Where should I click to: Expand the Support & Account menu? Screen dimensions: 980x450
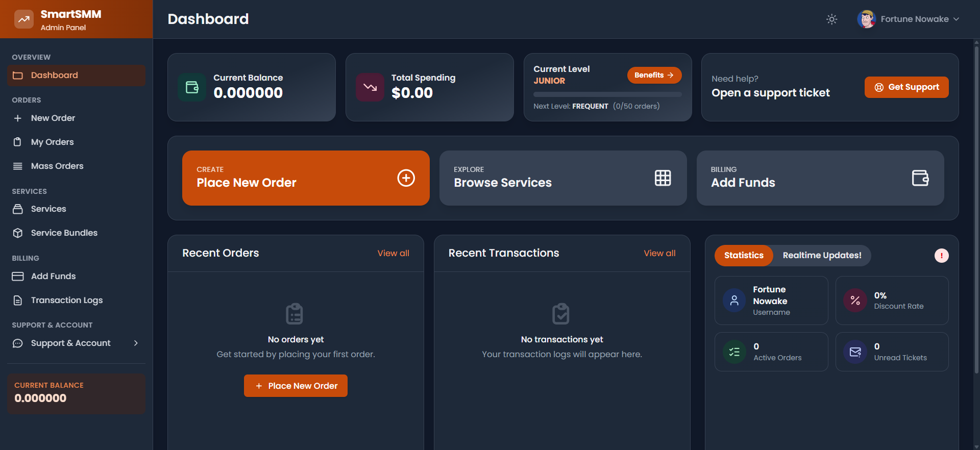click(x=76, y=343)
